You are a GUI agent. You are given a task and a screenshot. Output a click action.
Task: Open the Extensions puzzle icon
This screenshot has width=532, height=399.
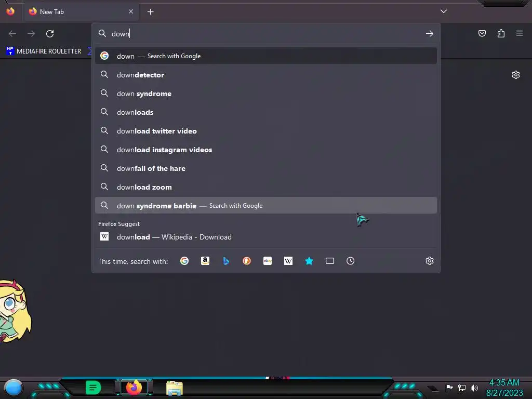501,33
